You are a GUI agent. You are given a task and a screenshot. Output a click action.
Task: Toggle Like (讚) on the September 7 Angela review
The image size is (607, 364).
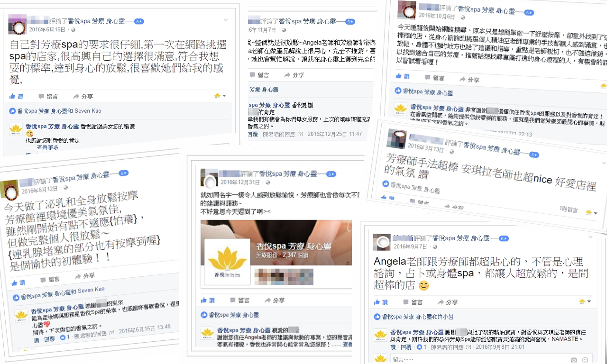tap(381, 302)
